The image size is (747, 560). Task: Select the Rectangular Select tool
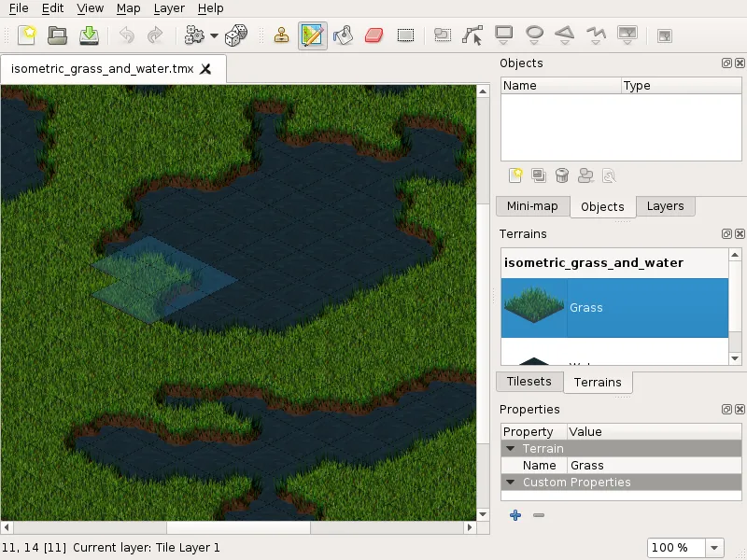point(405,36)
